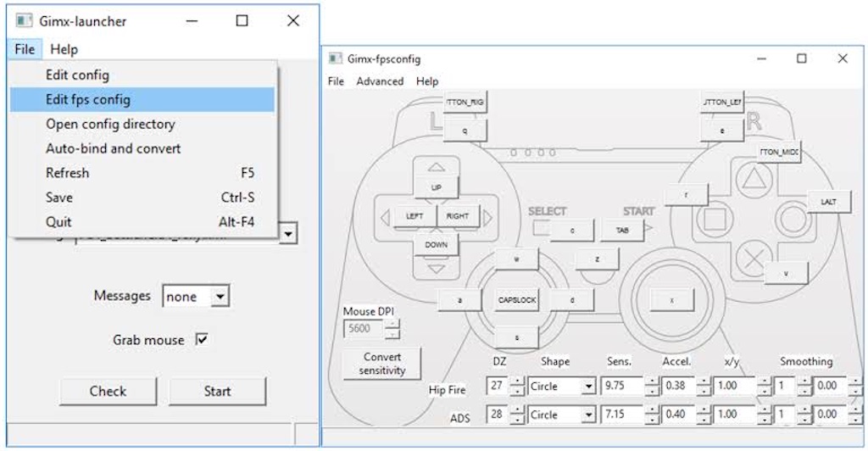The height and width of the screenshot is (451, 868).
Task: Click the Hip Fire row label
Action: point(447,390)
